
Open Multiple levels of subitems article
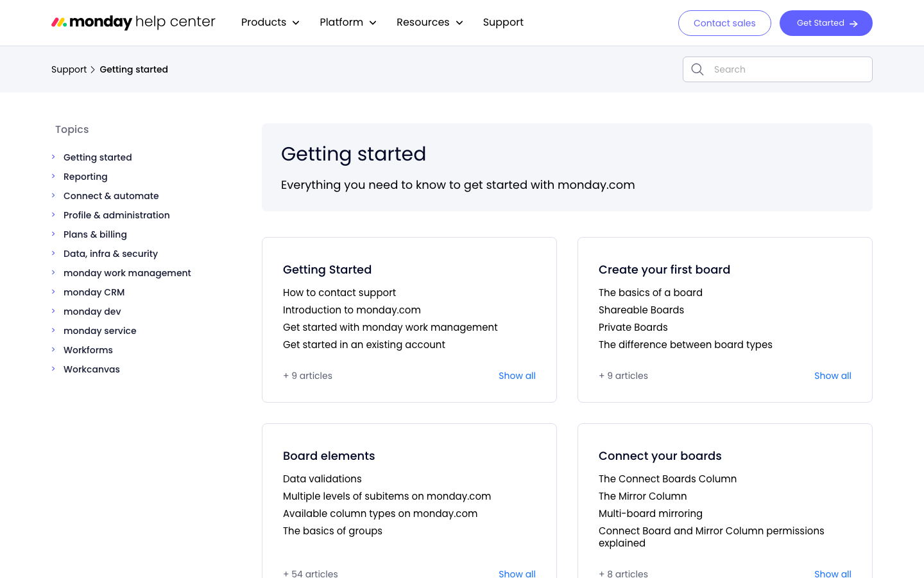click(387, 496)
